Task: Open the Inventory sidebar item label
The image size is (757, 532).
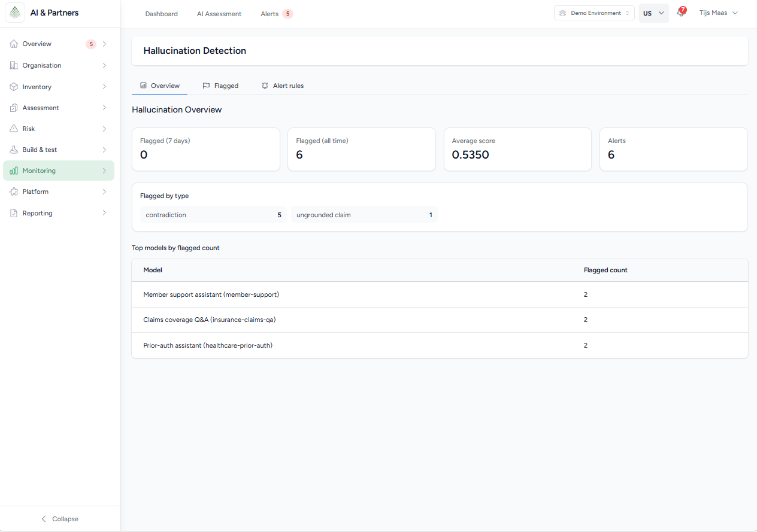Action: click(37, 87)
